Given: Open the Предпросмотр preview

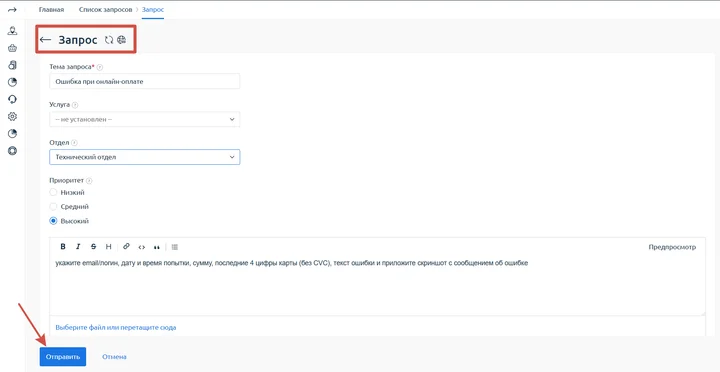Looking at the screenshot, I should click(672, 247).
